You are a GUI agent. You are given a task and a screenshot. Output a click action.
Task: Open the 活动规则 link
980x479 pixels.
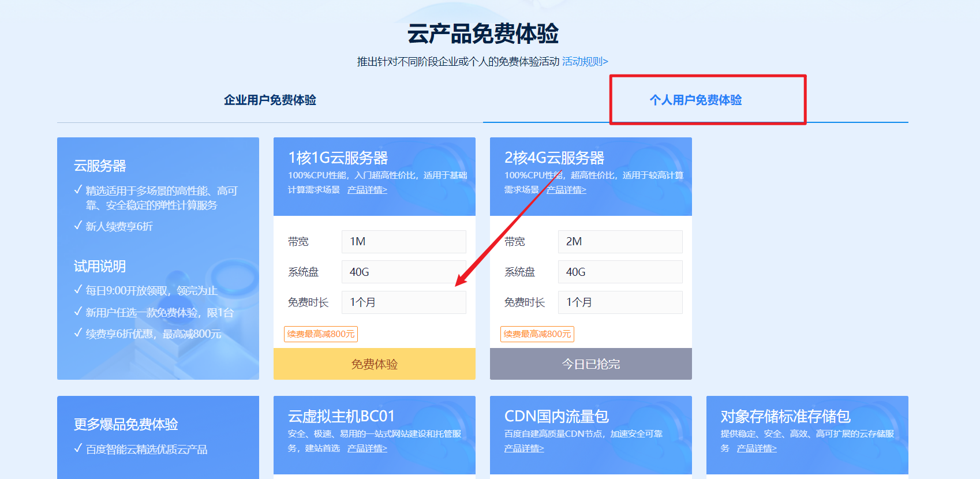(585, 61)
